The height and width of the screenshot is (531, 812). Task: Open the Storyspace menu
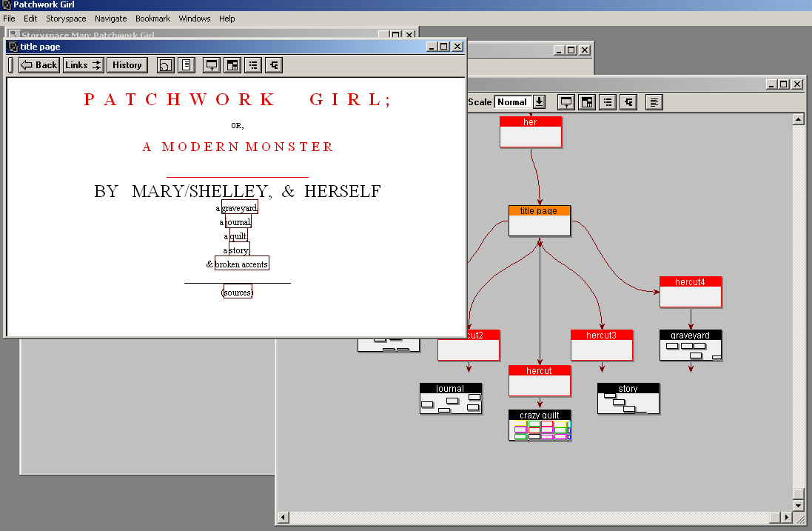[66, 19]
